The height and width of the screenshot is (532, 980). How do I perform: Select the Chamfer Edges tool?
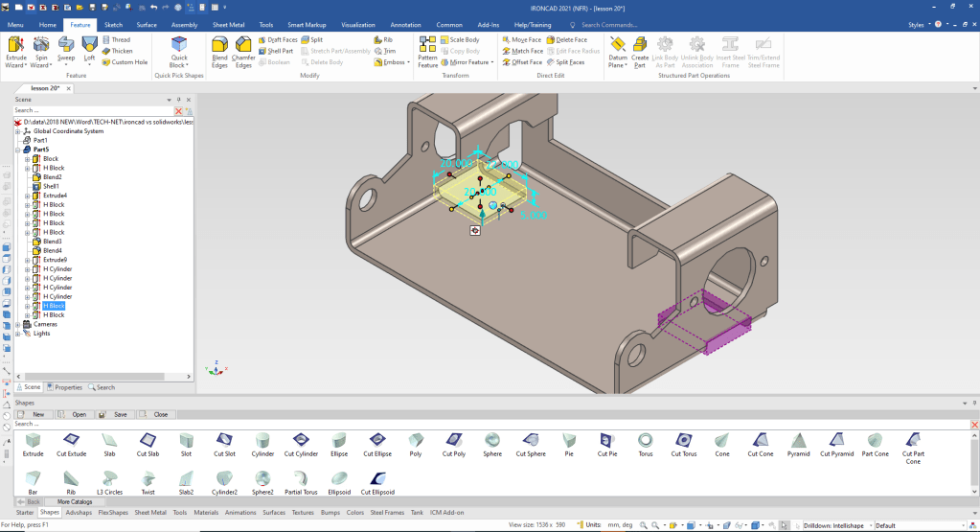243,51
